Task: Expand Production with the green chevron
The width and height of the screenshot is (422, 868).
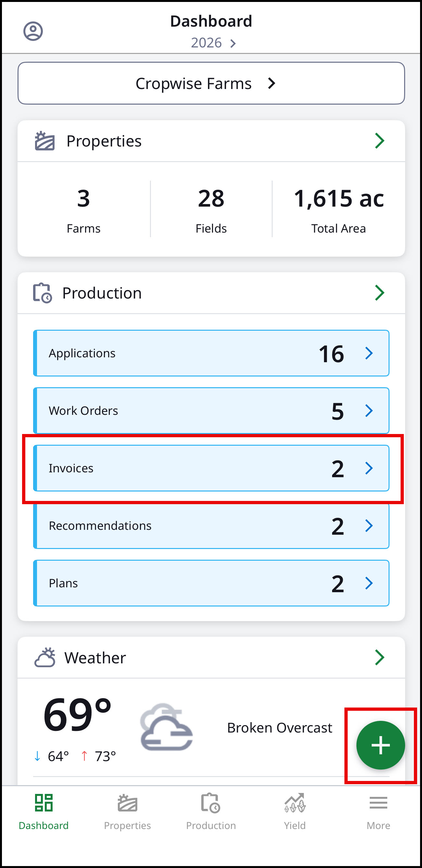Action: tap(379, 293)
